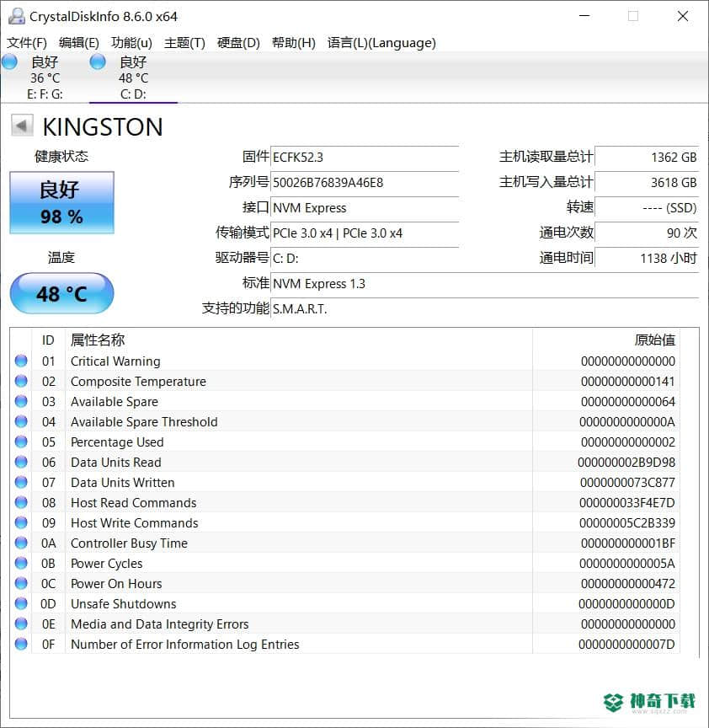
Task: Select the Unsafe Shutdowns attribute name
Action: [124, 603]
